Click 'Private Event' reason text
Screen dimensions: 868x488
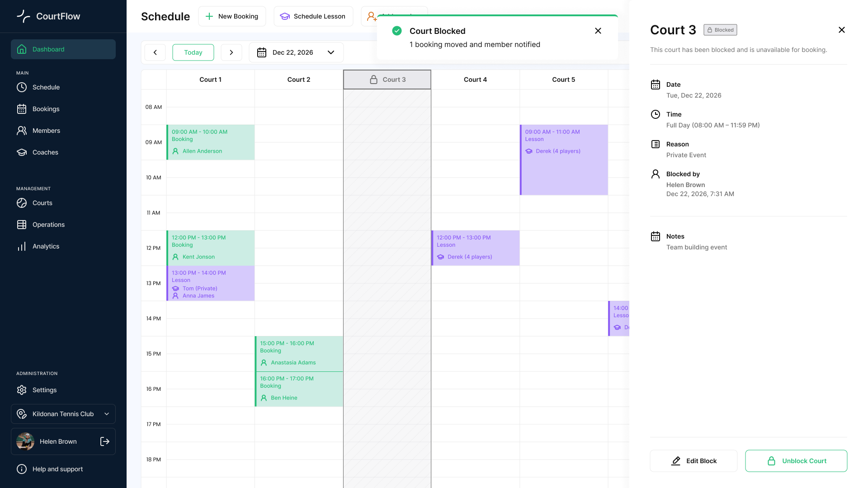pyautogui.click(x=686, y=155)
